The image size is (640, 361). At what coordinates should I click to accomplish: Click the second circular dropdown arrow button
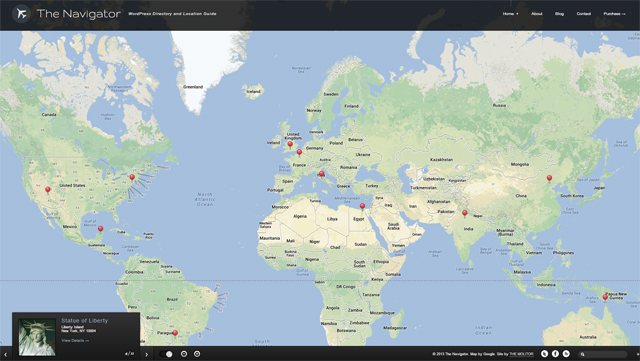(x=197, y=354)
